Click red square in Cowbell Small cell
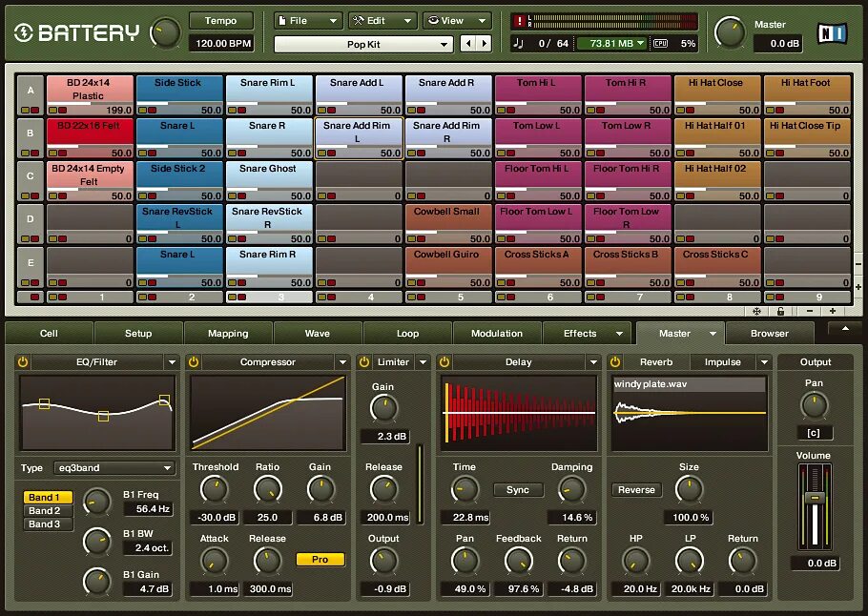868x616 pixels. pos(420,238)
